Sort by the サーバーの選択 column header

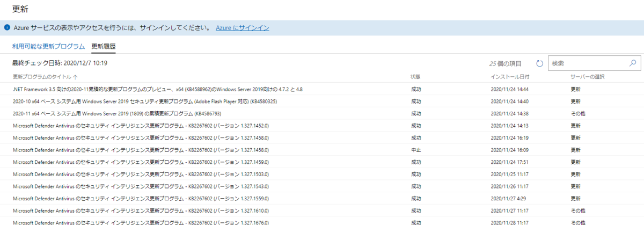click(588, 77)
